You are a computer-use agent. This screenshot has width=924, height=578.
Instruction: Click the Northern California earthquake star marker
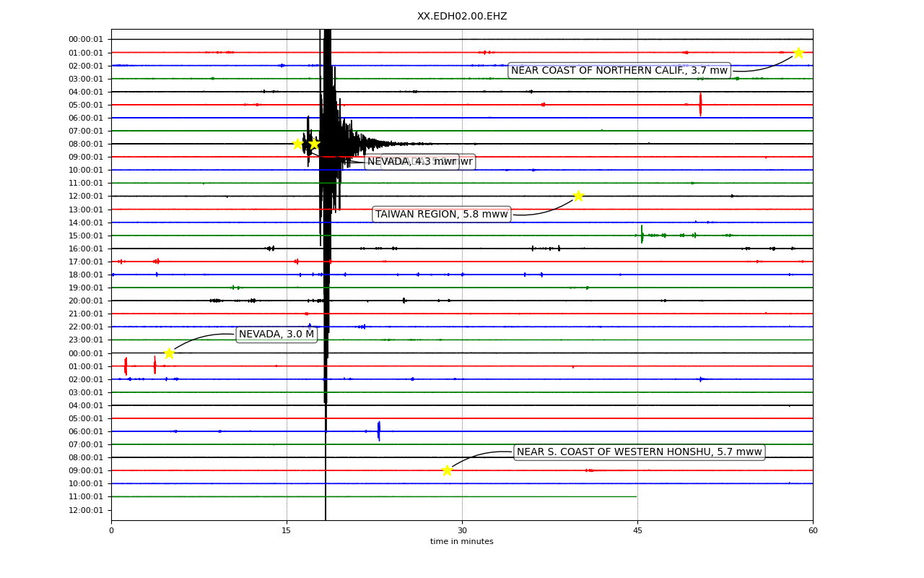(798, 53)
